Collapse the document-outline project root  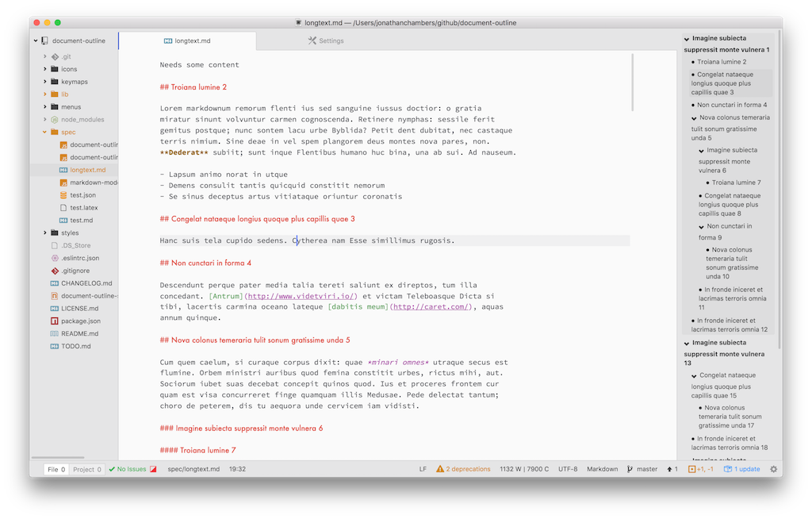pos(36,40)
